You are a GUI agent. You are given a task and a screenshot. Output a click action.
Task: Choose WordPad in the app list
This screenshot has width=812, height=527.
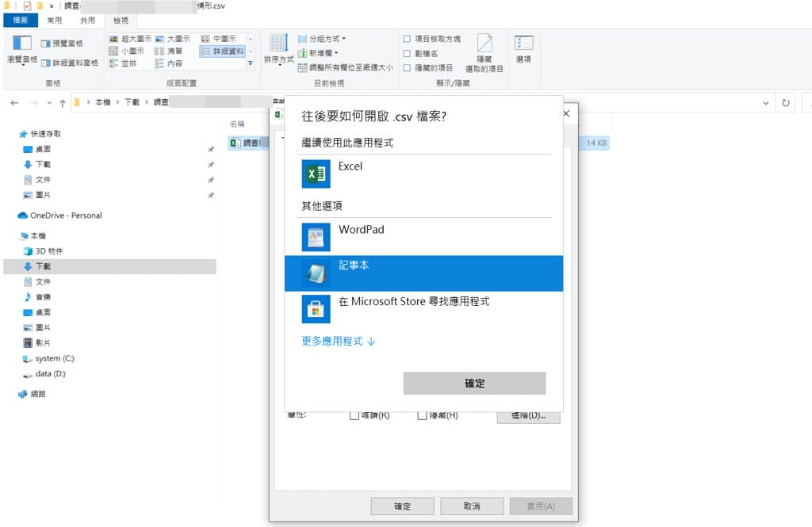coord(423,237)
